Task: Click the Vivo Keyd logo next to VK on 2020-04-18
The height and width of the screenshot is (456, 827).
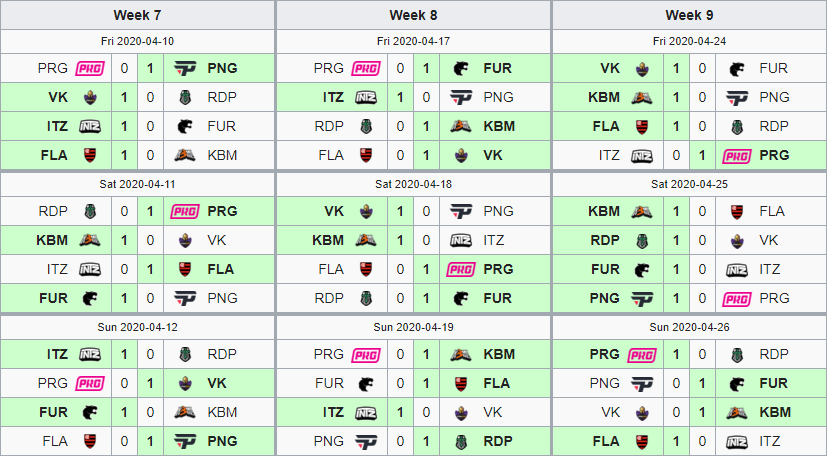Action: (x=366, y=212)
